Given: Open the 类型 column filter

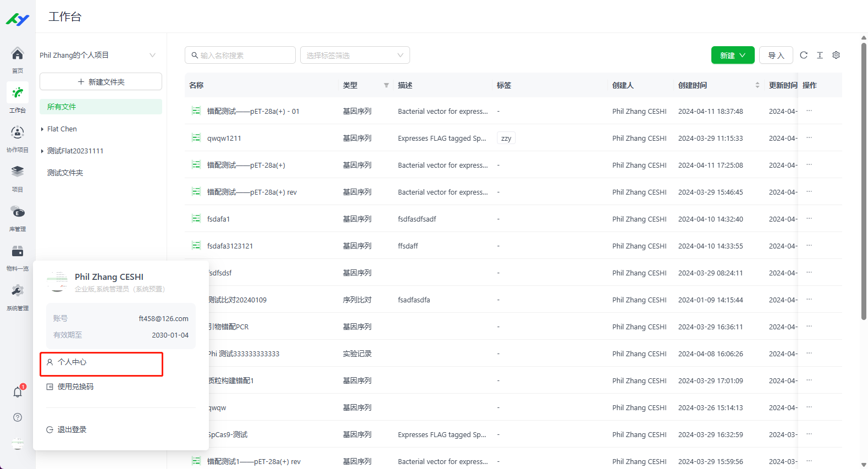Looking at the screenshot, I should click(x=386, y=85).
